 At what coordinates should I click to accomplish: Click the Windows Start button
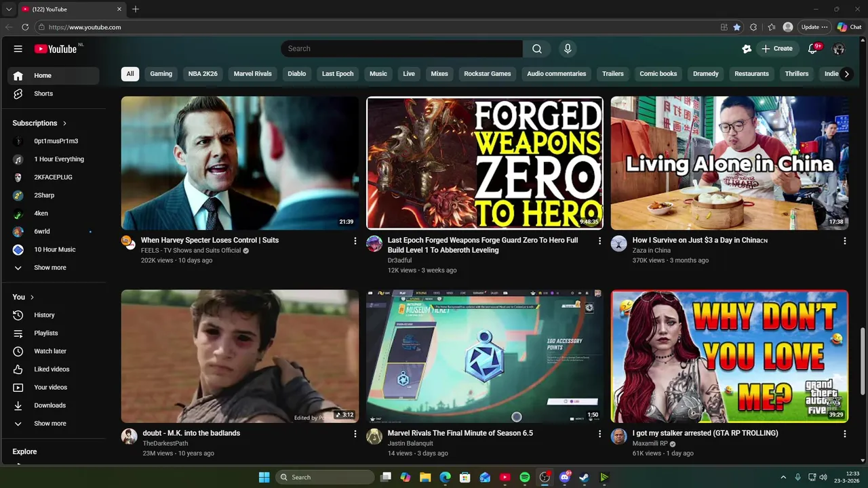(x=264, y=477)
